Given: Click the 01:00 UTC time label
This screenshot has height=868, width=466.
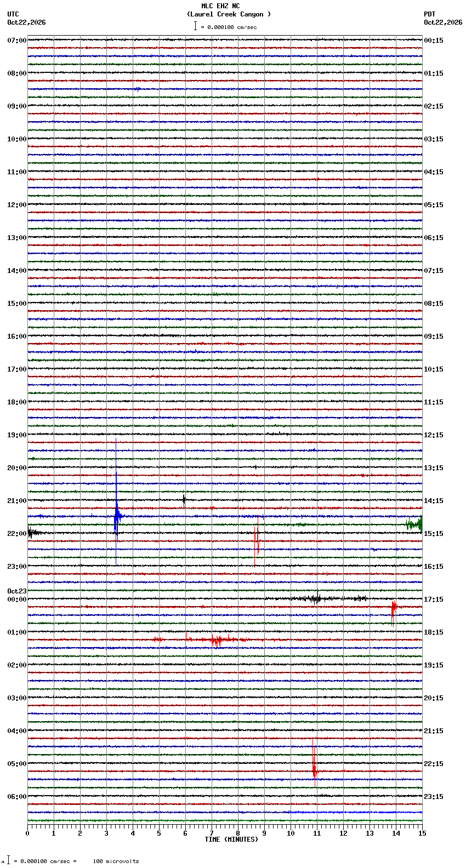Looking at the screenshot, I should point(17,632).
